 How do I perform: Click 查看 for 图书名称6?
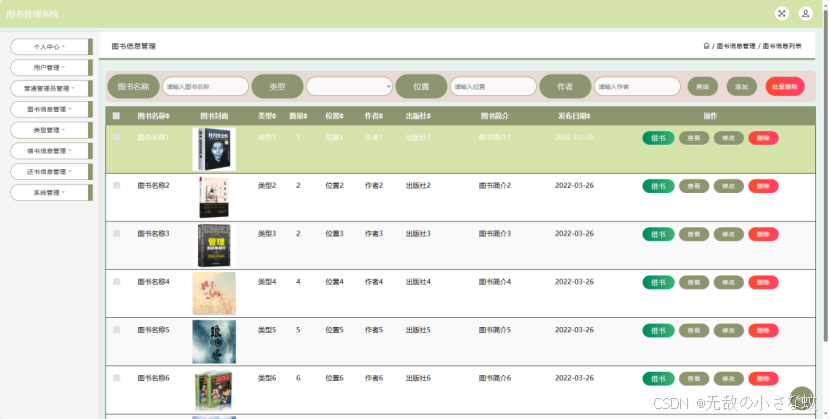694,378
